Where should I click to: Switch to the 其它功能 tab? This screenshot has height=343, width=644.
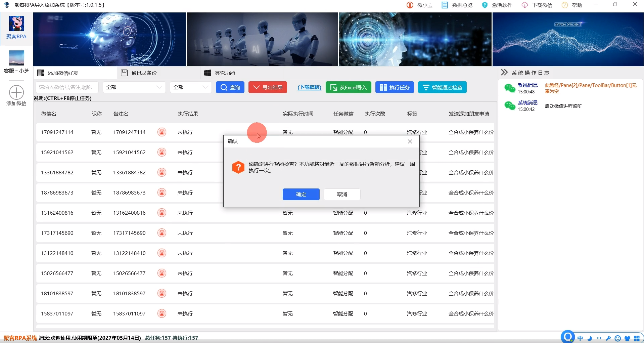coord(224,73)
